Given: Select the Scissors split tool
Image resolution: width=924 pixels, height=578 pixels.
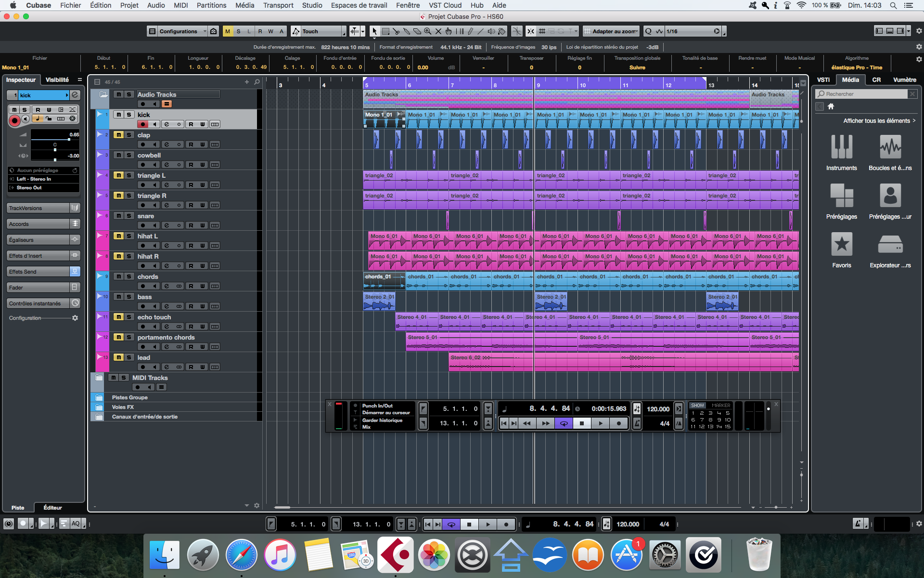Looking at the screenshot, I should click(x=396, y=31).
